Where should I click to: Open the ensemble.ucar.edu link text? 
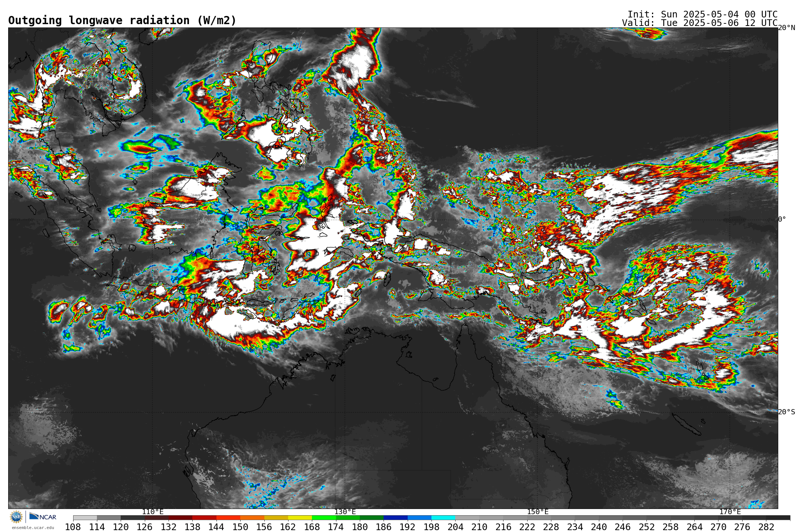tap(33, 528)
